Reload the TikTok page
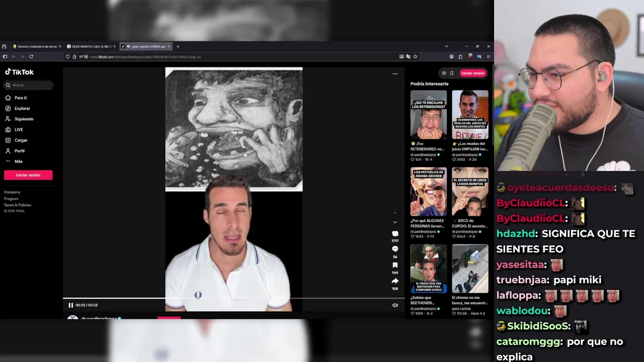Screen dimensions: 644x362 coord(31,56)
